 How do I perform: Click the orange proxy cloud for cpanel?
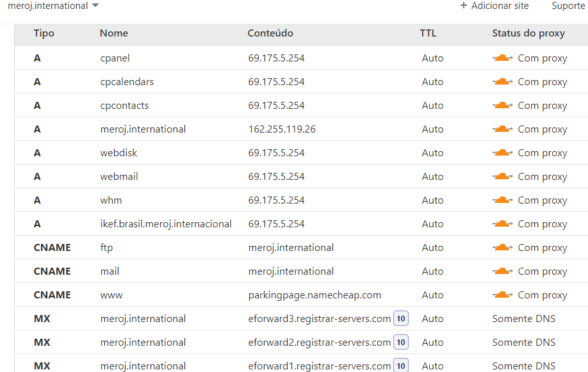pos(503,58)
